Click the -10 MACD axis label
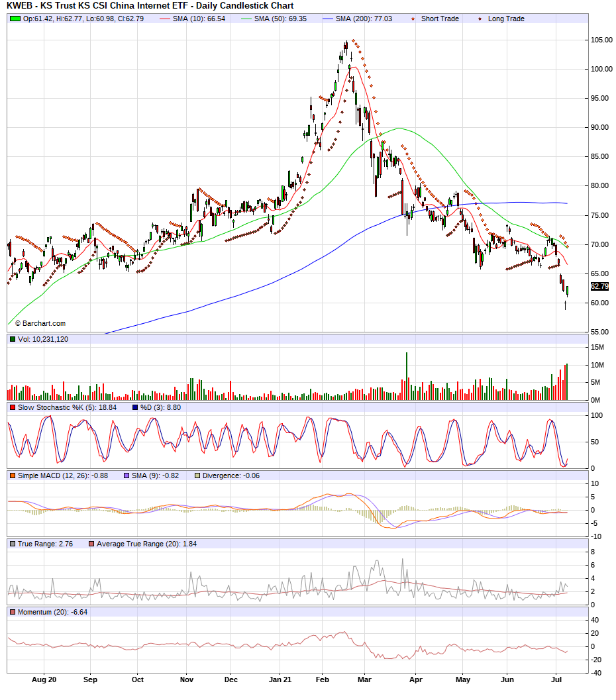616x700 pixels. pos(596,537)
